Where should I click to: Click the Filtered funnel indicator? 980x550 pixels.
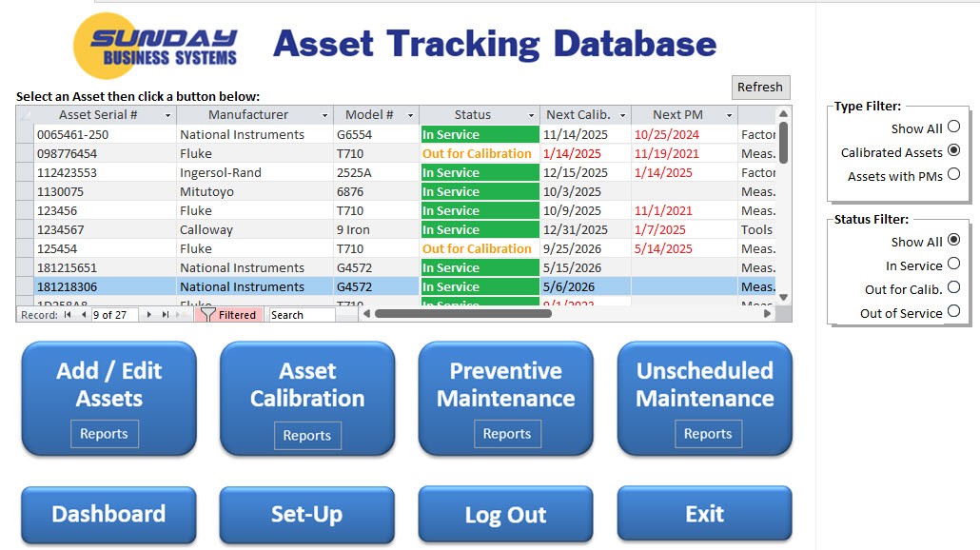[228, 315]
